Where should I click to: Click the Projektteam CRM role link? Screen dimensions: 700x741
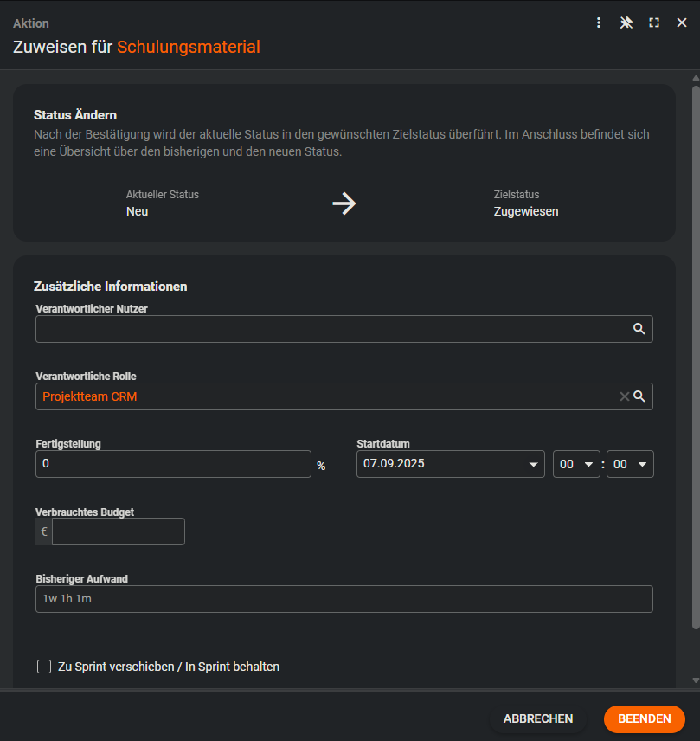coord(90,396)
